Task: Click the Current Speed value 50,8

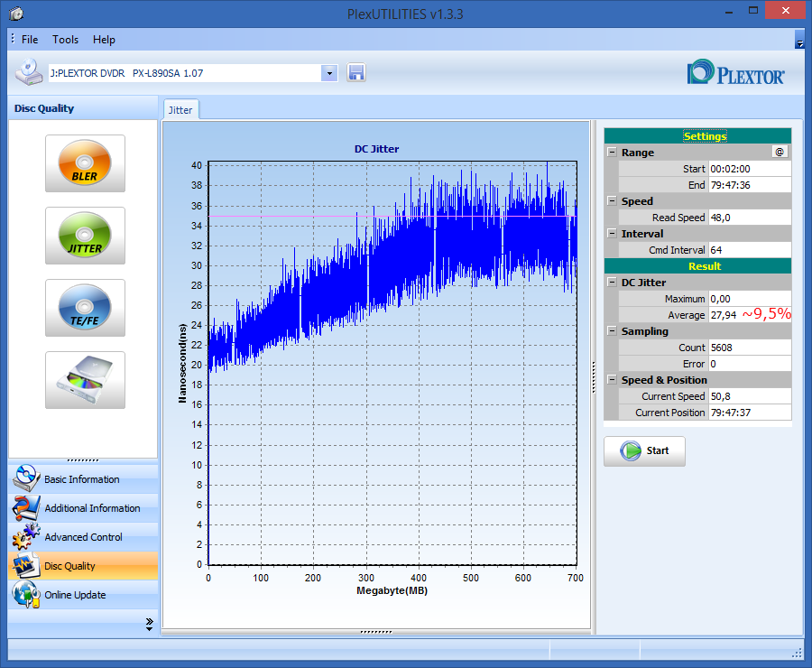Action: 750,396
